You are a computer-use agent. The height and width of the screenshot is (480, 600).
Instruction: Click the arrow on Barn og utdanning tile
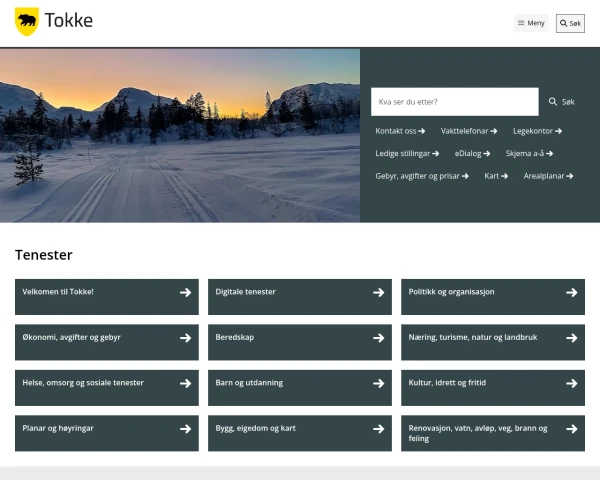pyautogui.click(x=378, y=384)
